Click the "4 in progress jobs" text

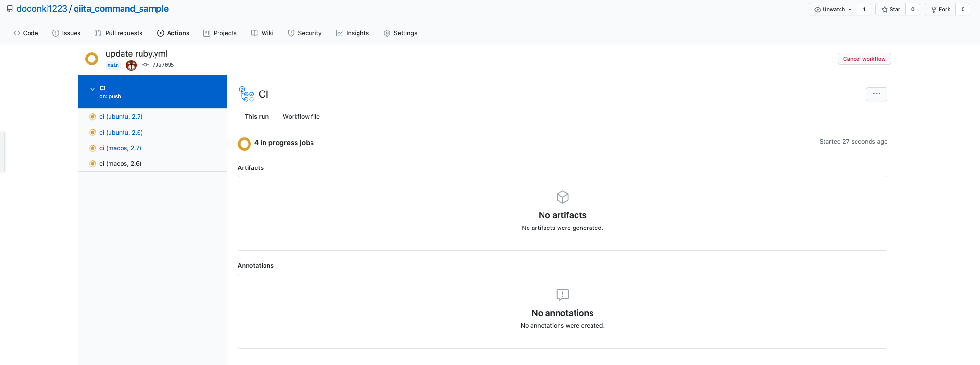284,143
